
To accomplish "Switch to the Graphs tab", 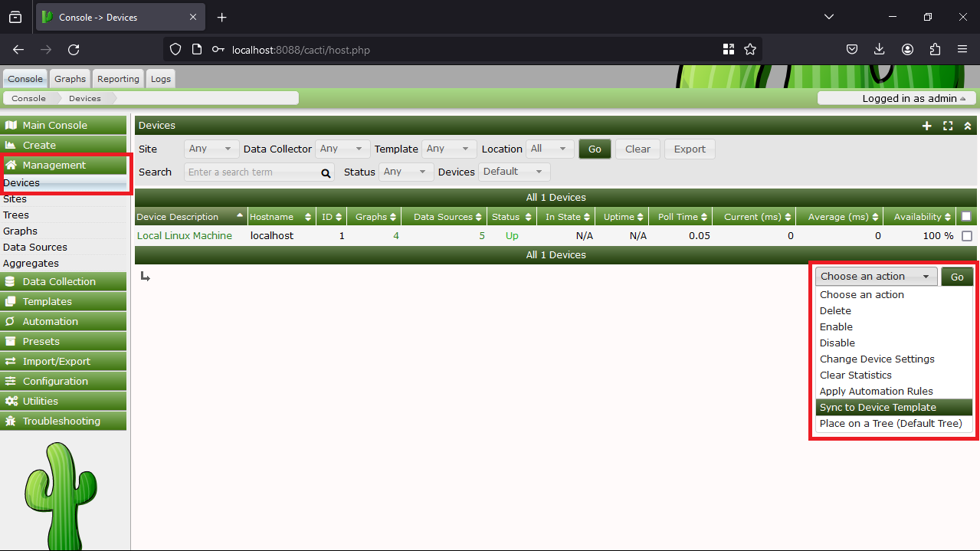I will [70, 79].
